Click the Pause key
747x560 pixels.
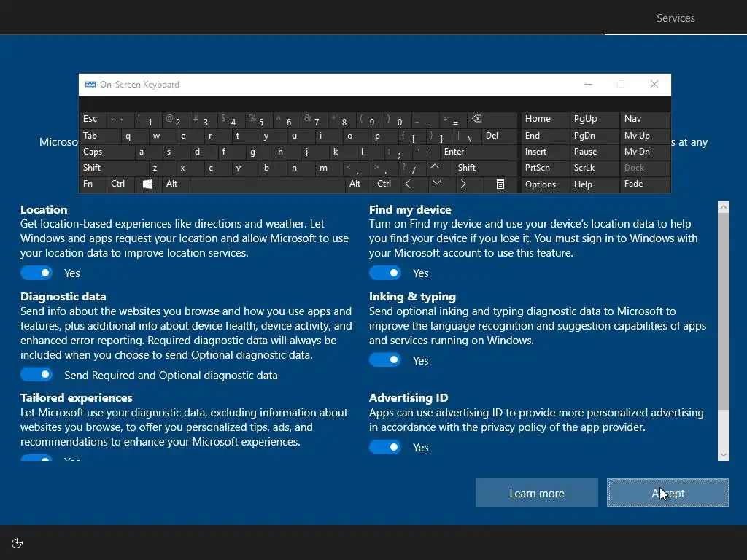point(594,152)
